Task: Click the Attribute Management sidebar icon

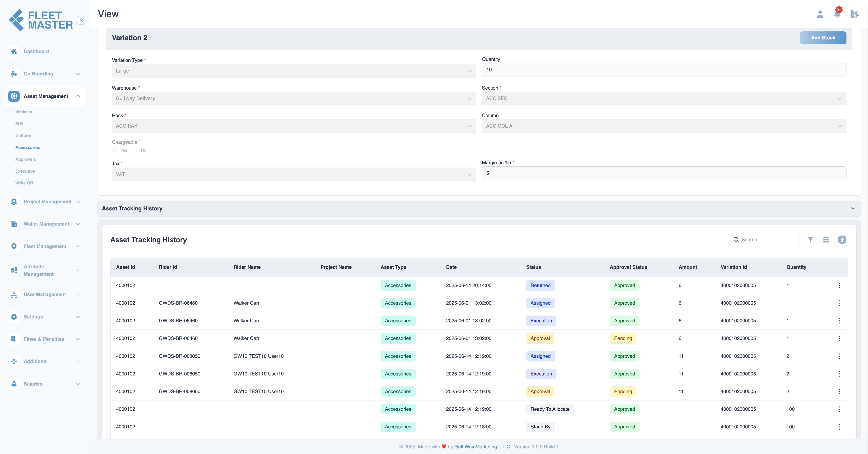Action: [x=14, y=271]
